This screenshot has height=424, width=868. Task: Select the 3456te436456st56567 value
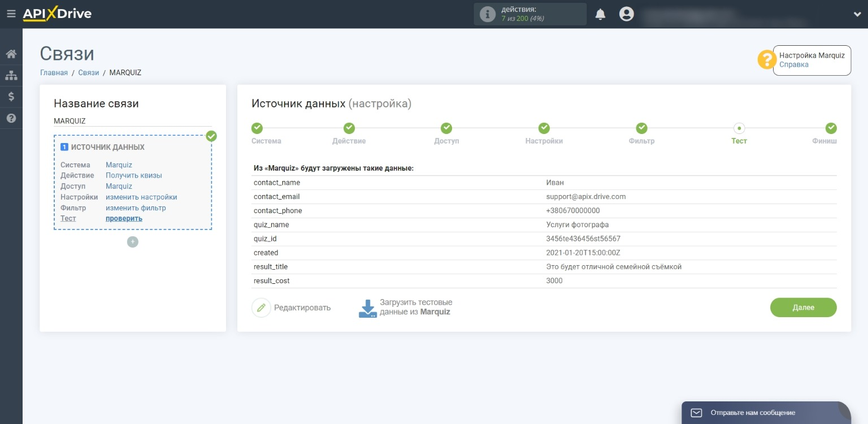click(583, 239)
